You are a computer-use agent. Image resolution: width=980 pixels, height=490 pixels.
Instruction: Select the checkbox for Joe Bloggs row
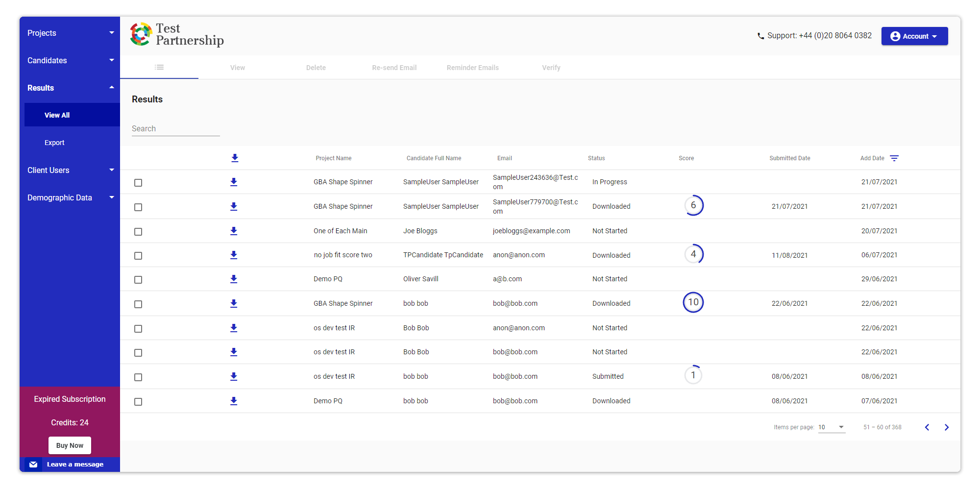[x=138, y=231]
